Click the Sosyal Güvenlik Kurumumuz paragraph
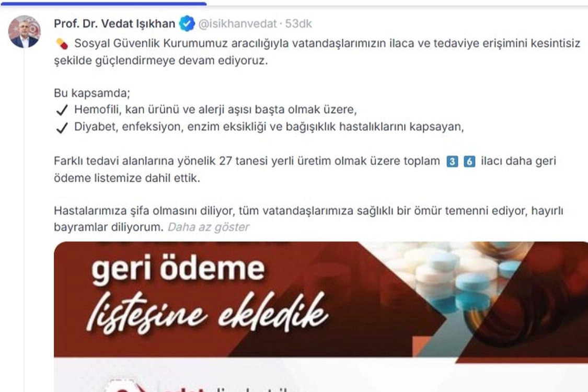This screenshot has height=392, width=588. coord(317,52)
